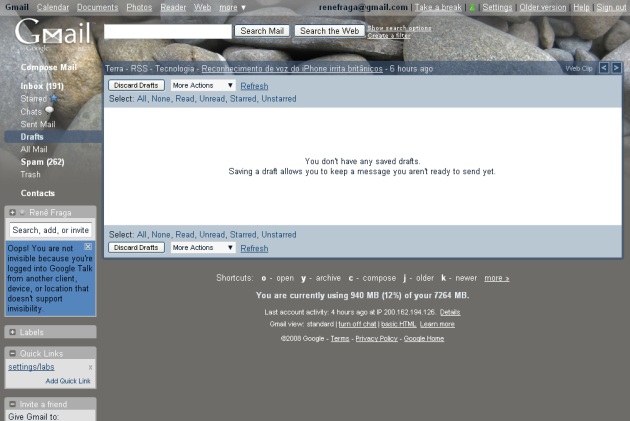The height and width of the screenshot is (421, 630).
Task: Open the bottom More Actions dropdown
Action: 202,247
